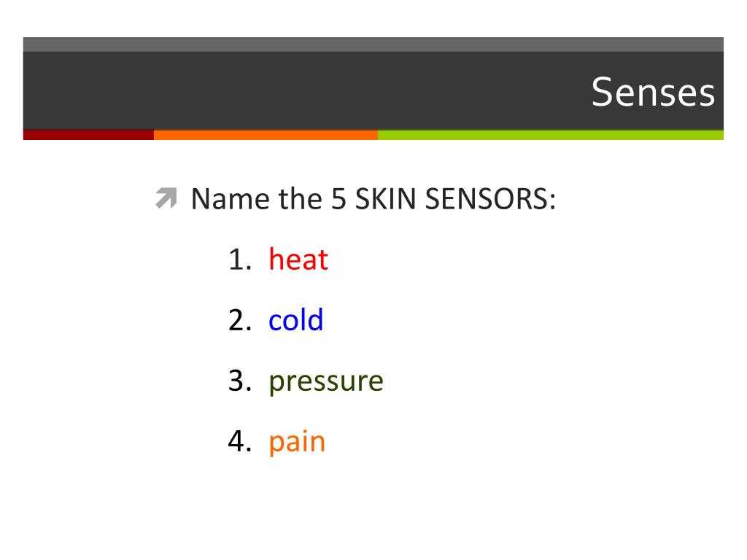Screen dimensions: 747x560
Task: Click the lime green accent bar segment
Action: (x=551, y=135)
